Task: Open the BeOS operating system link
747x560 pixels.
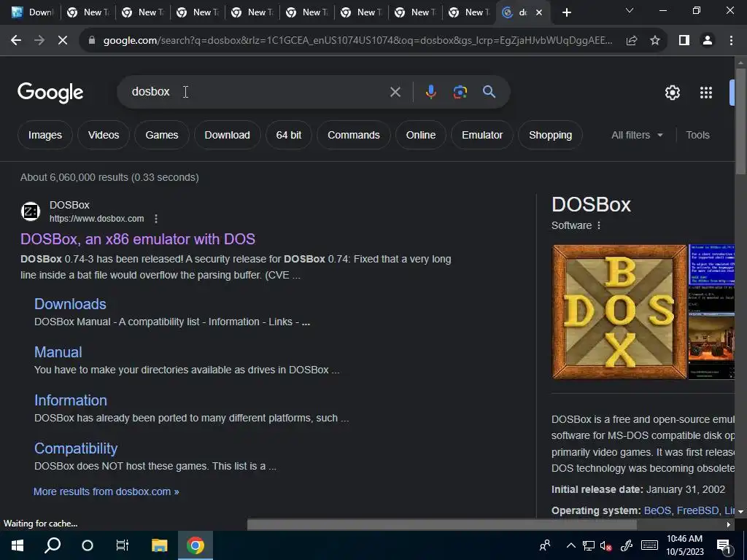Action: 657,510
